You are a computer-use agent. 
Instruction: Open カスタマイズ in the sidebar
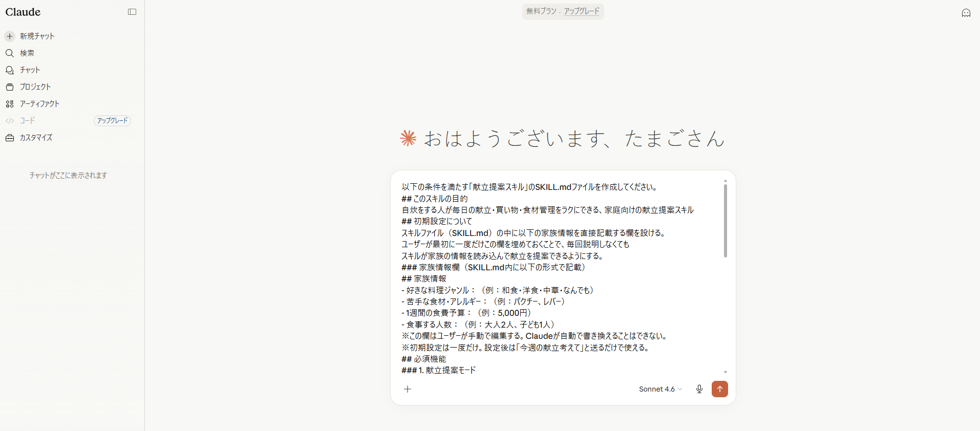pyautogui.click(x=36, y=138)
